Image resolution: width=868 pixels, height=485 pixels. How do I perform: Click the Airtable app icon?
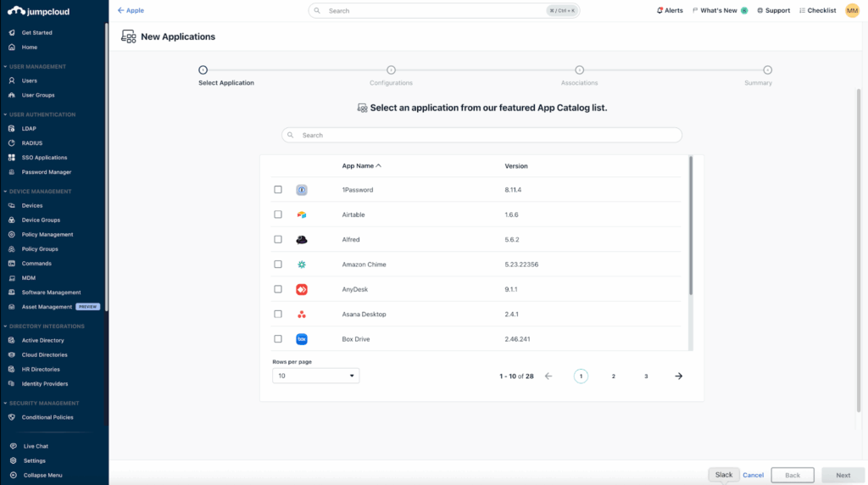pyautogui.click(x=301, y=215)
